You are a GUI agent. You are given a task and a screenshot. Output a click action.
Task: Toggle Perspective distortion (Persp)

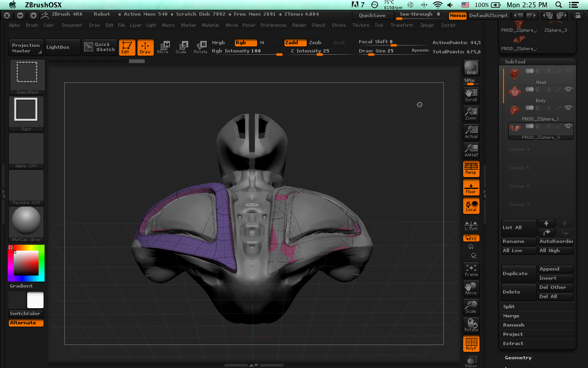coord(471,169)
